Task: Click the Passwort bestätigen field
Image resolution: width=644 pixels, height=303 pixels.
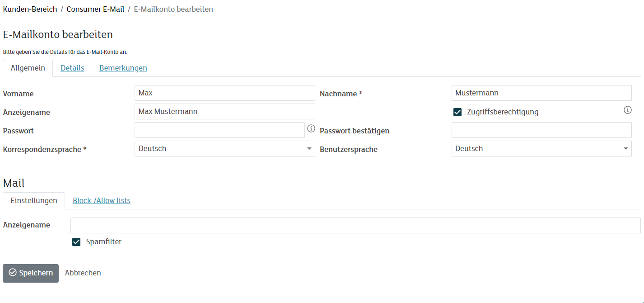Action: pos(541,130)
